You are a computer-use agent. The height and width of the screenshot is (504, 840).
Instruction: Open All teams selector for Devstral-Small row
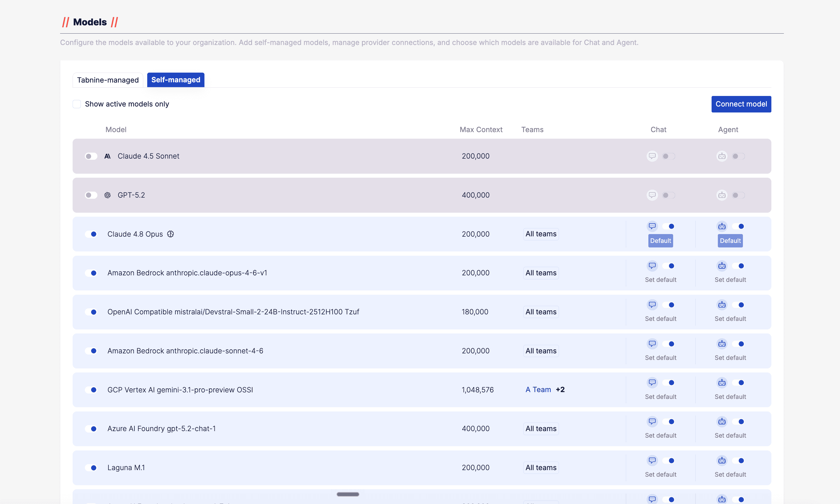(x=541, y=312)
